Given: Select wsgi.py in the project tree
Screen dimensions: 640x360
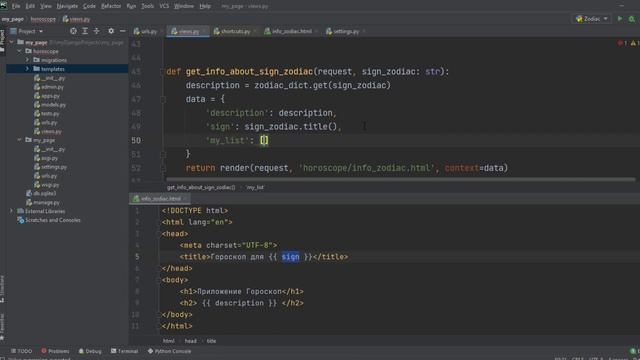Looking at the screenshot, I should pyautogui.click(x=47, y=184).
